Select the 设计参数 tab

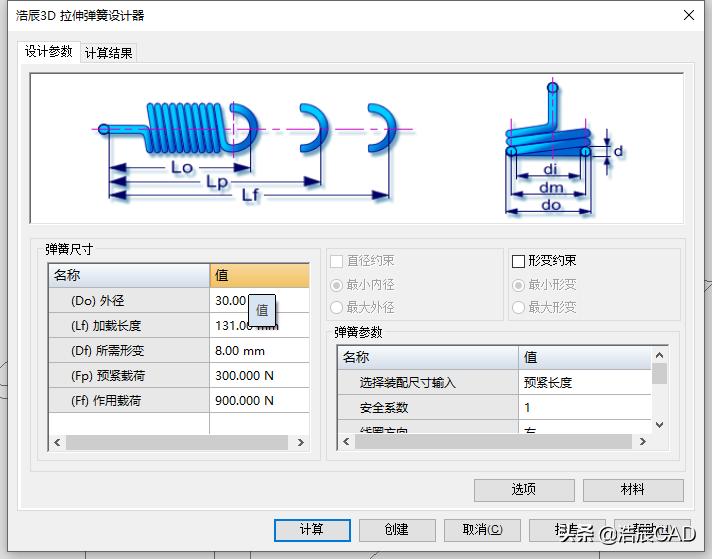click(x=49, y=51)
